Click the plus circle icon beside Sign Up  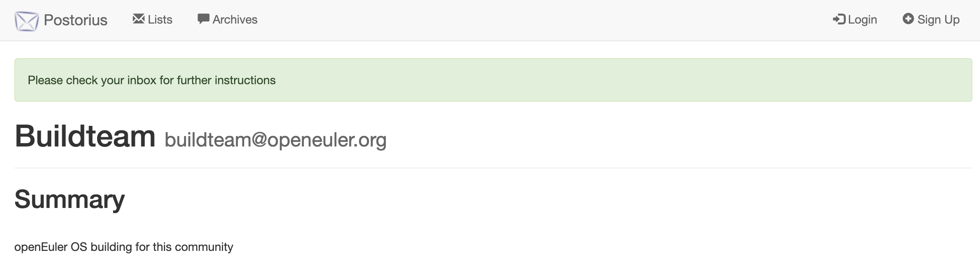point(908,19)
